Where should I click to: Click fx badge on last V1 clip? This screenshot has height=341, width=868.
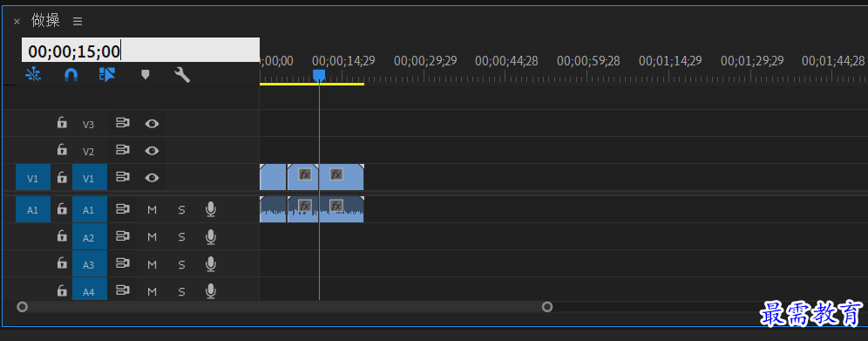coord(336,174)
